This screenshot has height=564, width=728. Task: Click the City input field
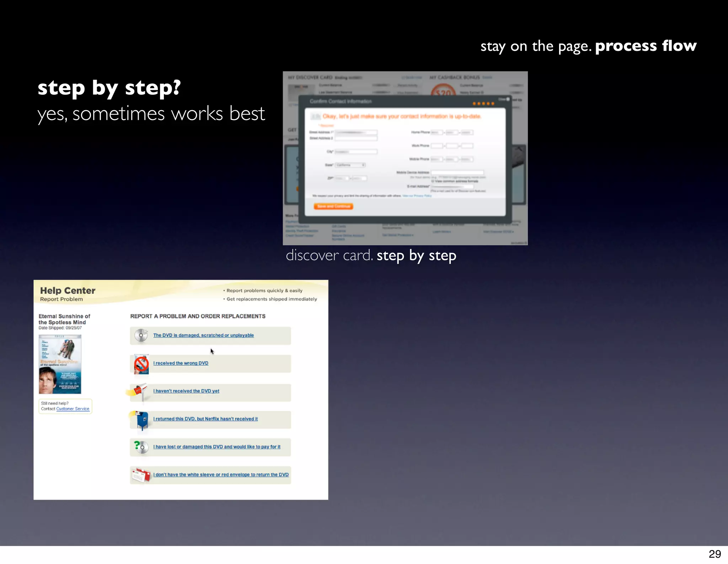356,152
